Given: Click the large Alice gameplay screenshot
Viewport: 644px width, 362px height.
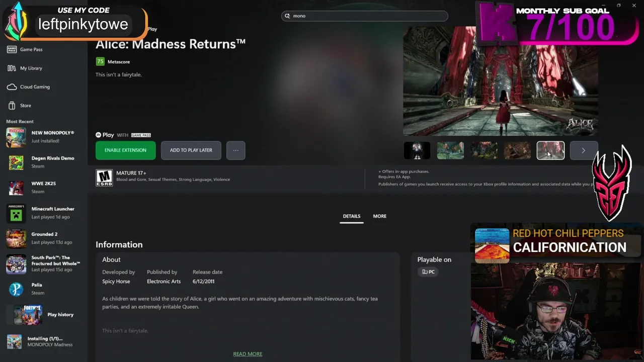Looking at the screenshot, I should [x=500, y=81].
